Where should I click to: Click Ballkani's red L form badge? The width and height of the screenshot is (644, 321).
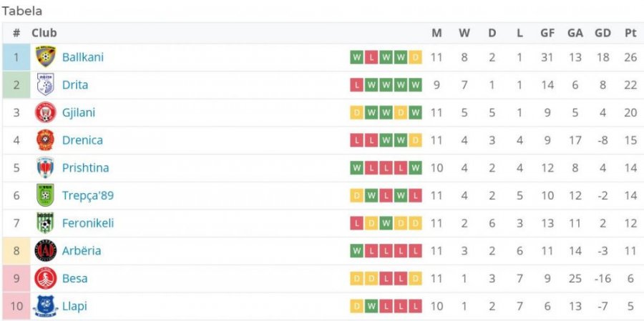coord(371,57)
